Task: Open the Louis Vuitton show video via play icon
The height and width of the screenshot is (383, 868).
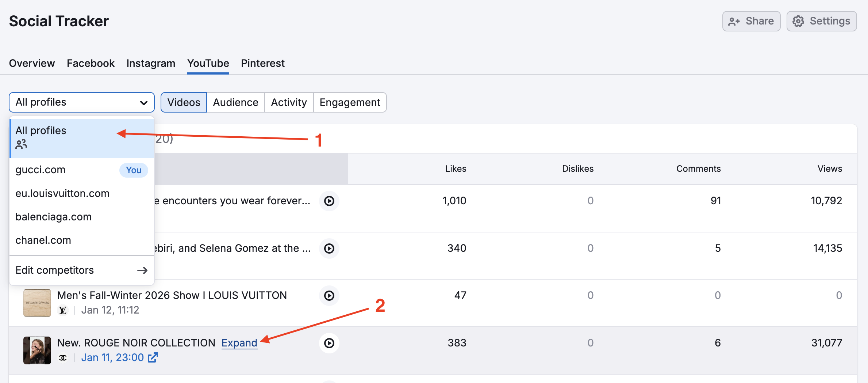Action: click(329, 296)
